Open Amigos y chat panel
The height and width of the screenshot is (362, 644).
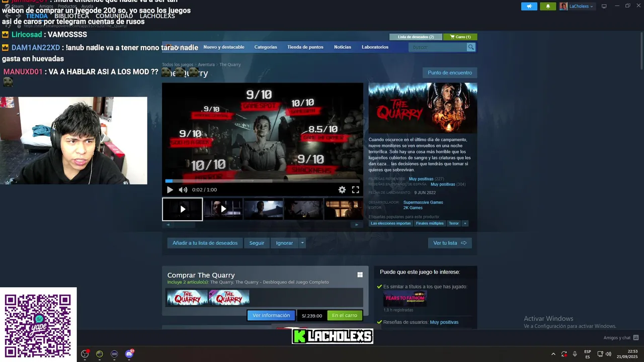[x=621, y=338]
